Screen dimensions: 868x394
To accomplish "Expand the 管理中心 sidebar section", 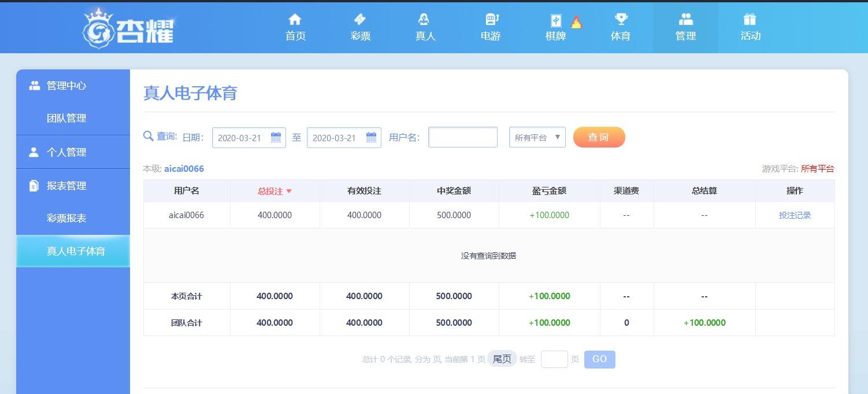I will coord(73,86).
